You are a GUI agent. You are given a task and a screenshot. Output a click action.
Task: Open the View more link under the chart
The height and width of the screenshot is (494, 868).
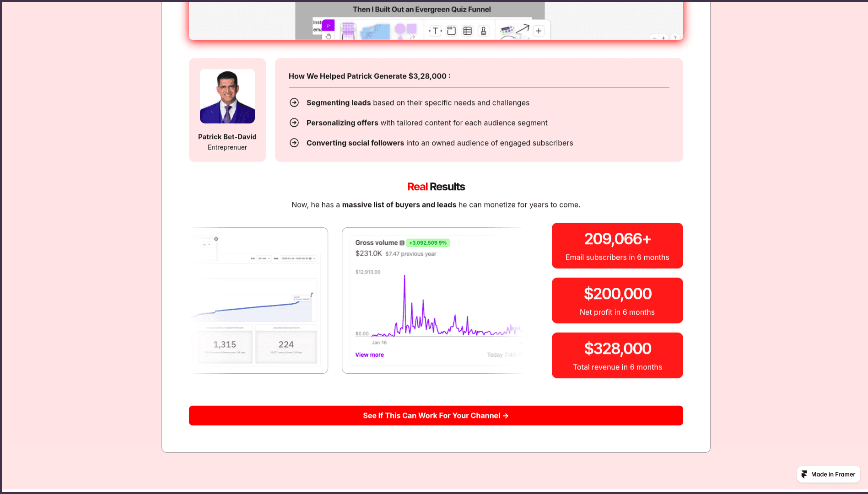(369, 354)
